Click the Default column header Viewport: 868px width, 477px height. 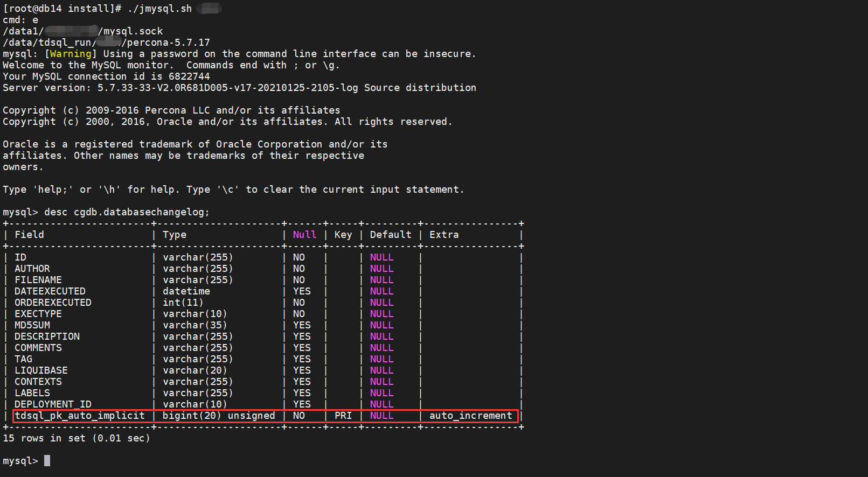pyautogui.click(x=391, y=235)
